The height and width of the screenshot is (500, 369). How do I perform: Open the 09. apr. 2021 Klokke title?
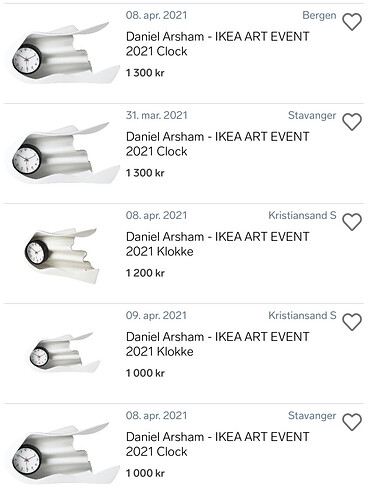point(218,344)
